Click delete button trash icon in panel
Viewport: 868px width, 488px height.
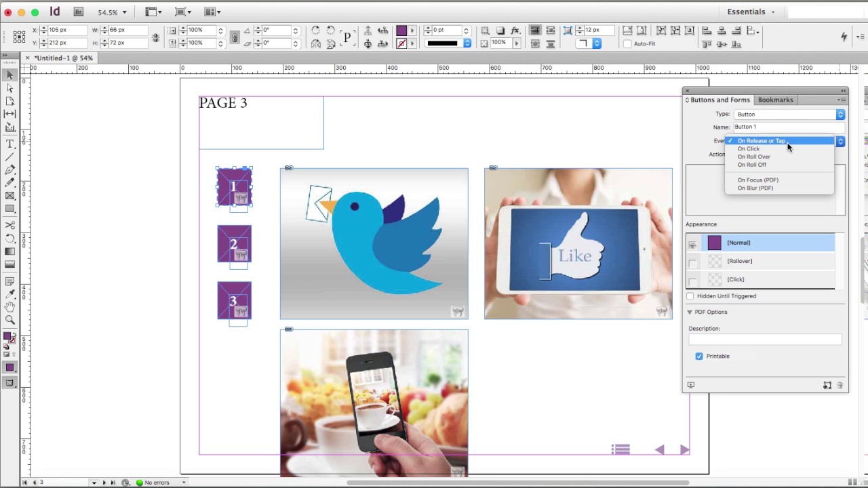(x=840, y=385)
